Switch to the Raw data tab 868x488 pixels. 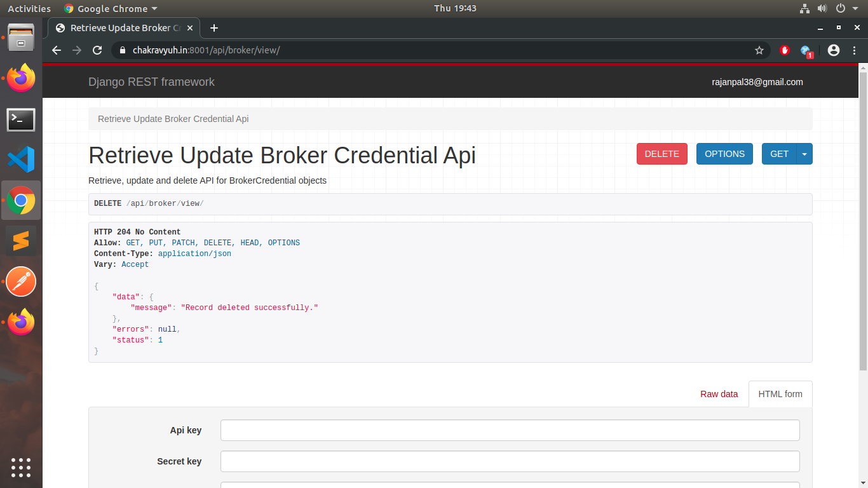click(x=719, y=394)
